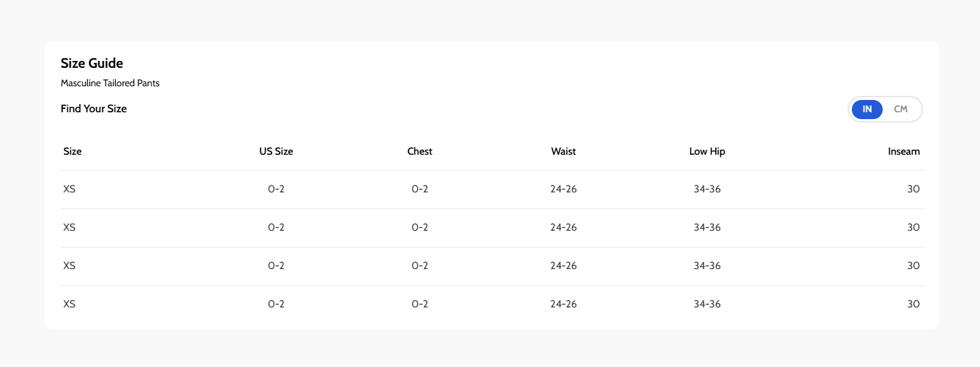Click the first row's 34-36 low hip value
This screenshot has height=367, width=980.
(707, 189)
